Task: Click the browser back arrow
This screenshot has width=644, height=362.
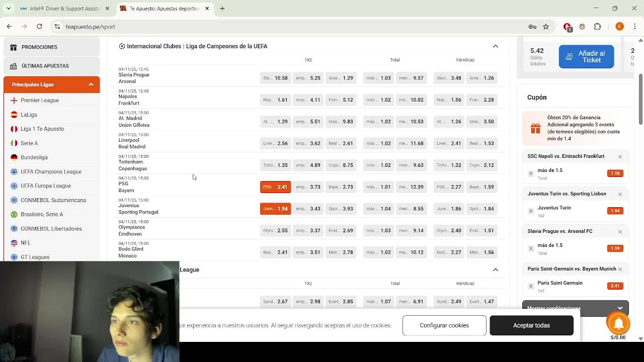Action: [x=9, y=27]
